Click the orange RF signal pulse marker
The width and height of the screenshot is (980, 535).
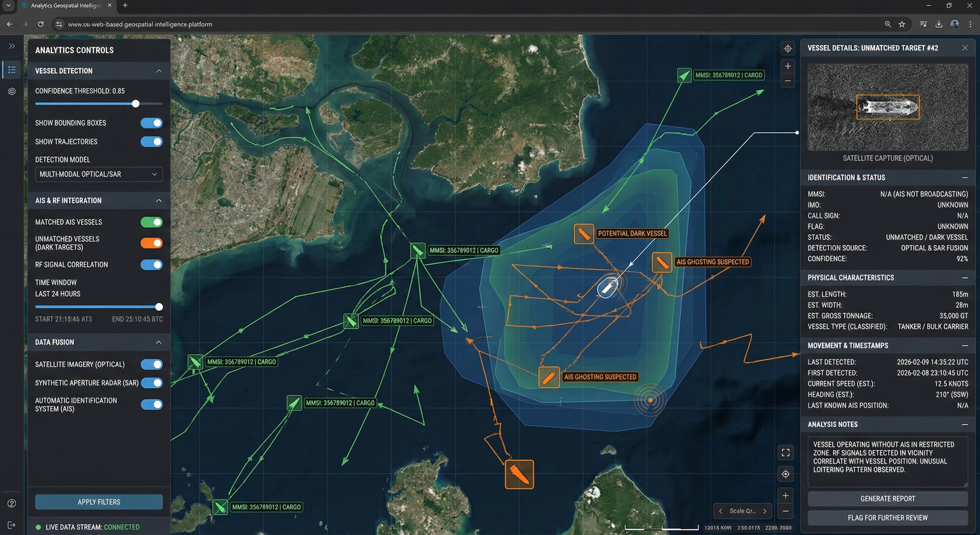(x=650, y=400)
